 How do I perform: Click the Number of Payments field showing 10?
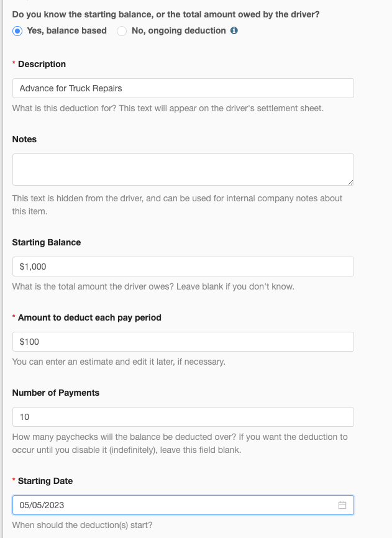click(x=183, y=417)
